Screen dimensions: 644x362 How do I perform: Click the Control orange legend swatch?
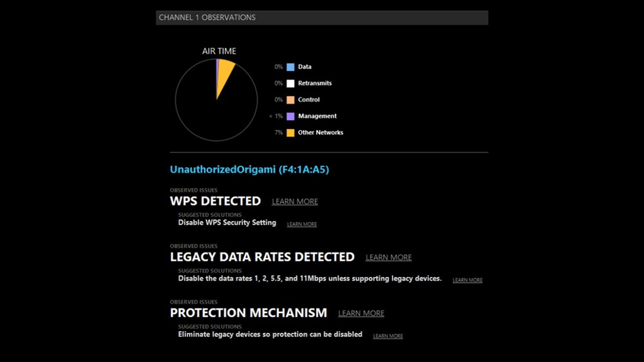(x=290, y=100)
